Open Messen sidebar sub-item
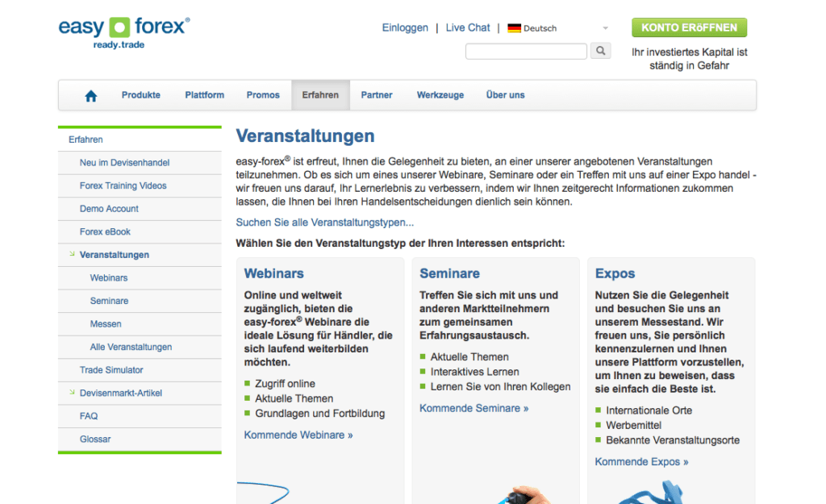The width and height of the screenshot is (826, 504). 106,324
